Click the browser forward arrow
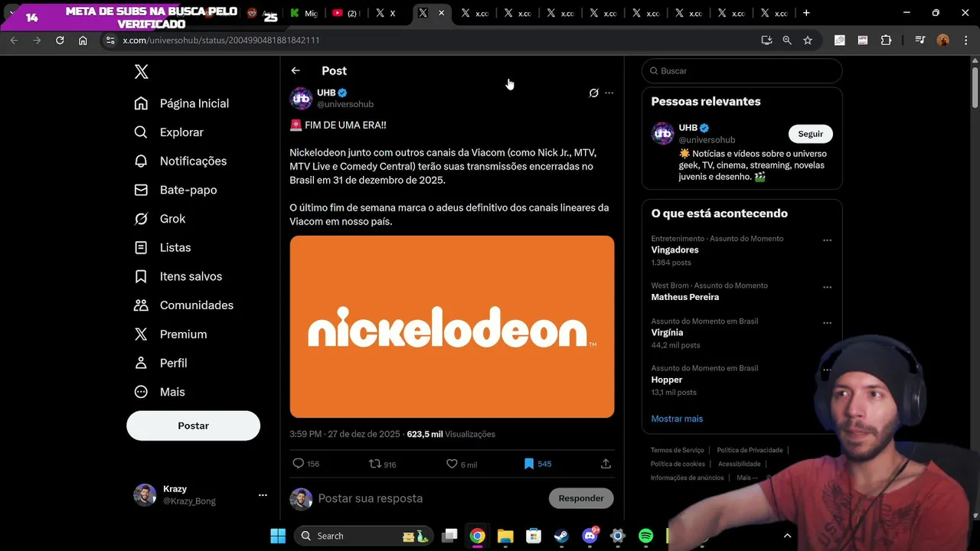The height and width of the screenshot is (551, 980). (37, 40)
